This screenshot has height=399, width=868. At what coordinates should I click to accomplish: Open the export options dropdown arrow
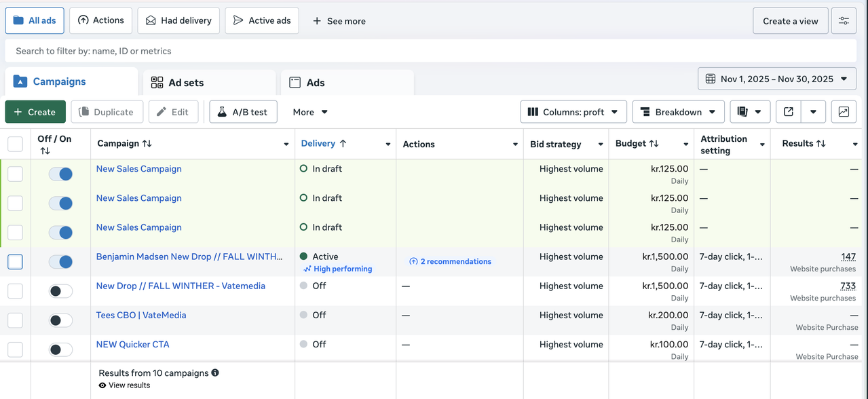point(813,112)
